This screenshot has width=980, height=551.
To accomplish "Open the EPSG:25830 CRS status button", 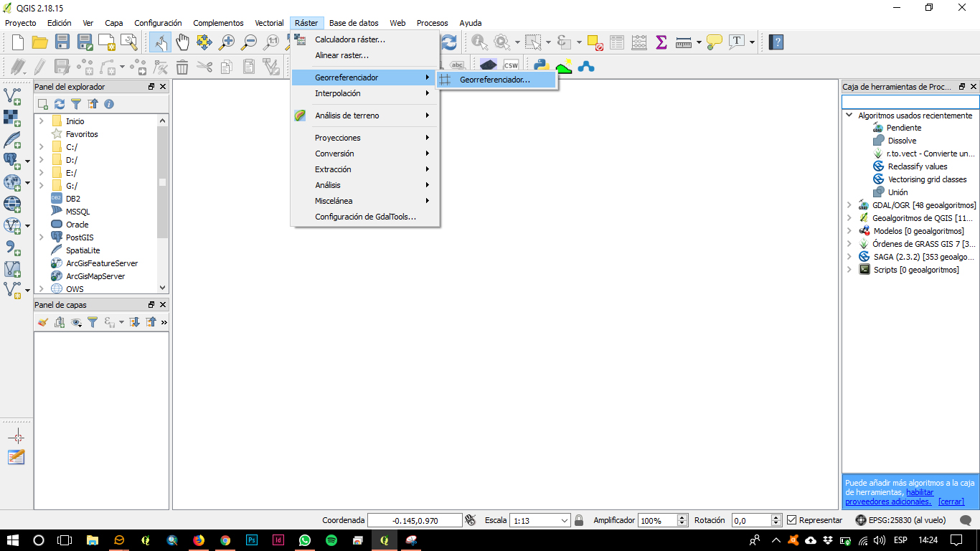I will tap(900, 520).
